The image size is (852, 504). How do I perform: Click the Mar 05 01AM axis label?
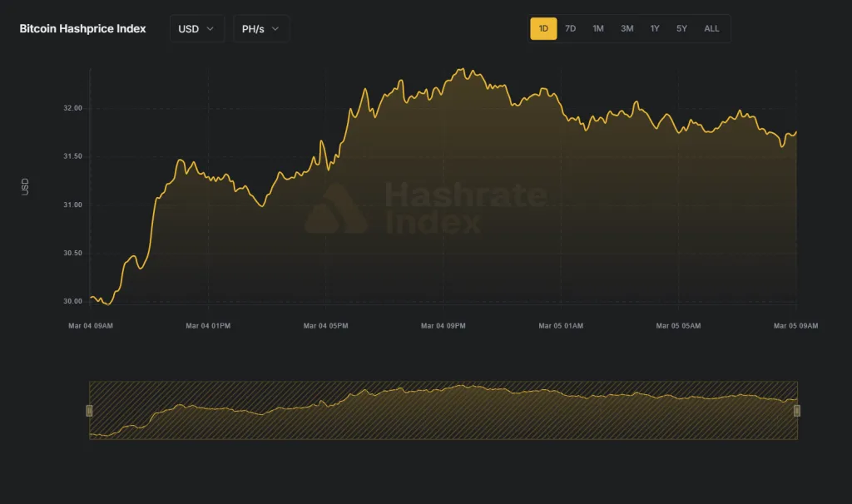560,325
